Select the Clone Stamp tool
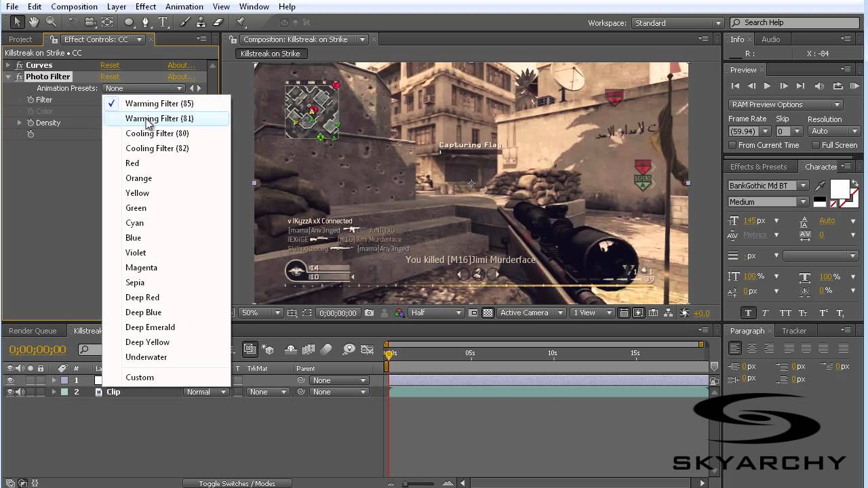Image resolution: width=868 pixels, height=488 pixels. coord(201,22)
